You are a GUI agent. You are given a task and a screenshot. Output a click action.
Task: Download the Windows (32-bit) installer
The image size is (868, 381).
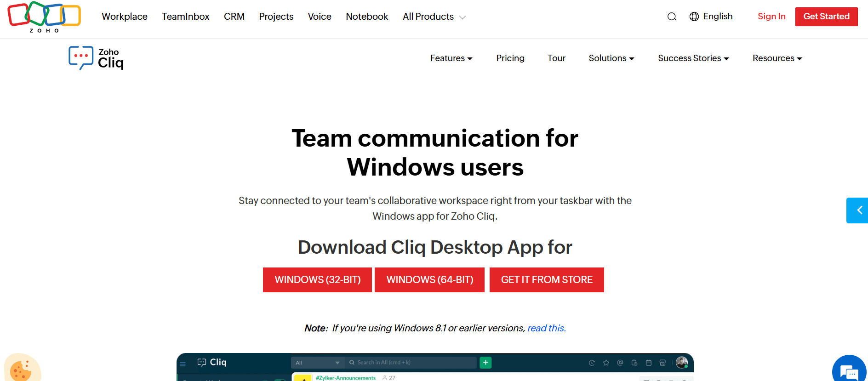(x=317, y=280)
